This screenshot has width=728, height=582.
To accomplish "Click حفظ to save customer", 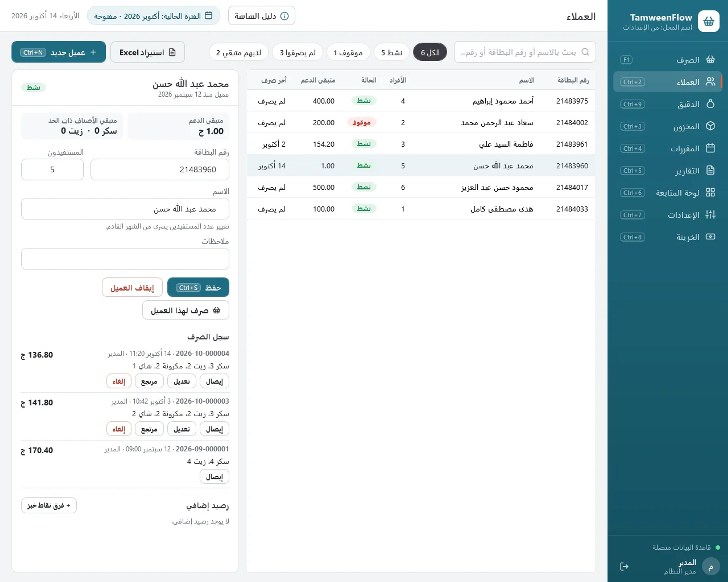I will click(x=198, y=287).
